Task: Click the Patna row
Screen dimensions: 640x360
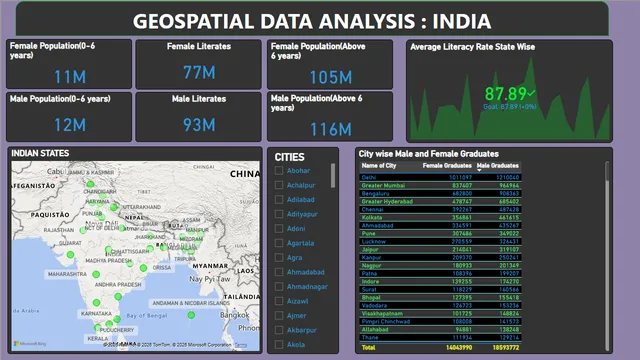Action: [x=440, y=273]
